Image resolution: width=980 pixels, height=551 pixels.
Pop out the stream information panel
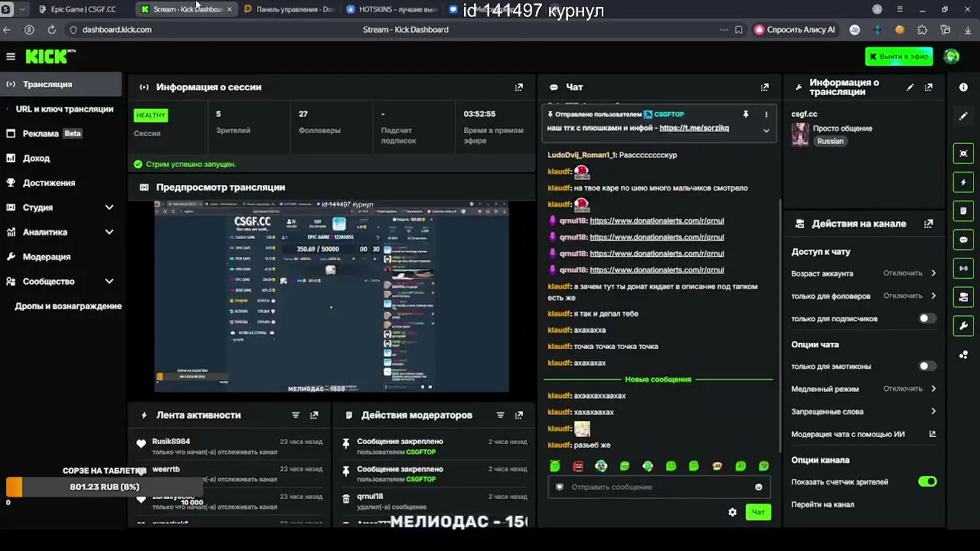[x=929, y=87]
